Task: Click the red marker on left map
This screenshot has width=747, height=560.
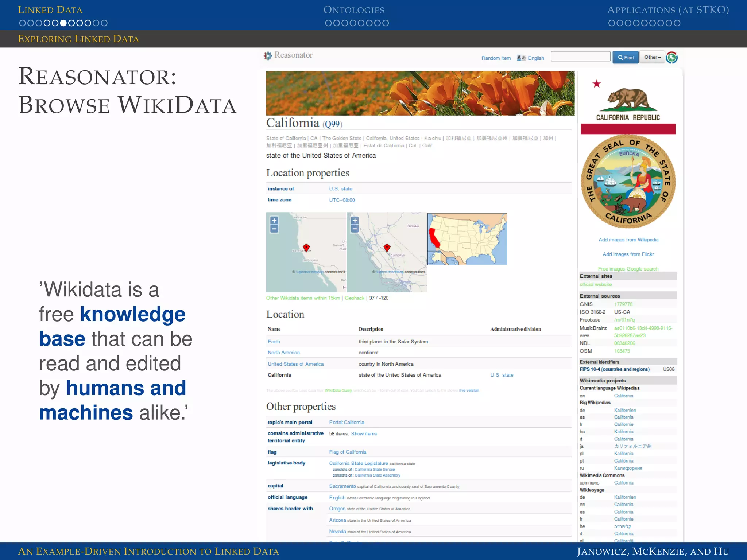Action: [x=306, y=248]
